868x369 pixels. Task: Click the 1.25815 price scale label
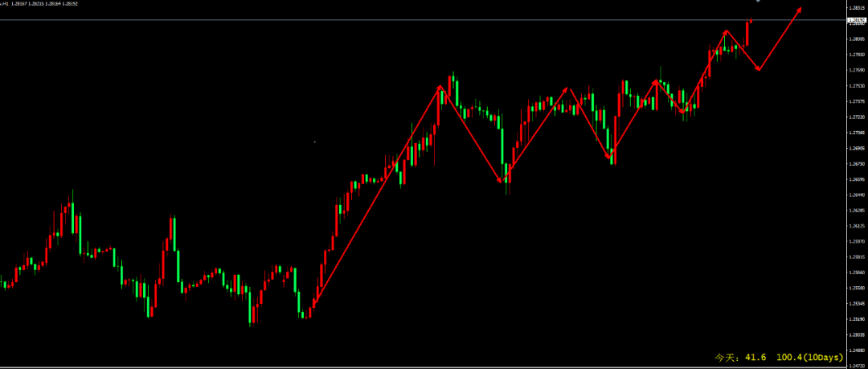click(x=856, y=256)
